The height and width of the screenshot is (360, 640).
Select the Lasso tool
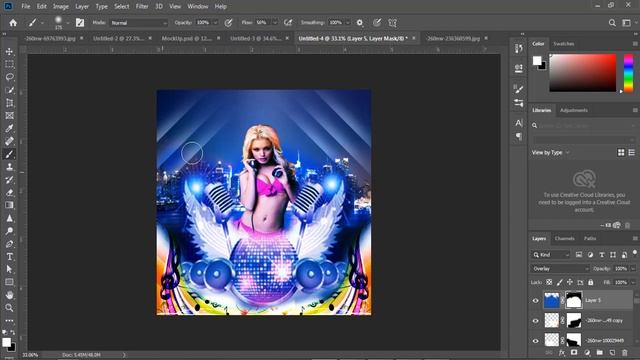[x=9, y=77]
